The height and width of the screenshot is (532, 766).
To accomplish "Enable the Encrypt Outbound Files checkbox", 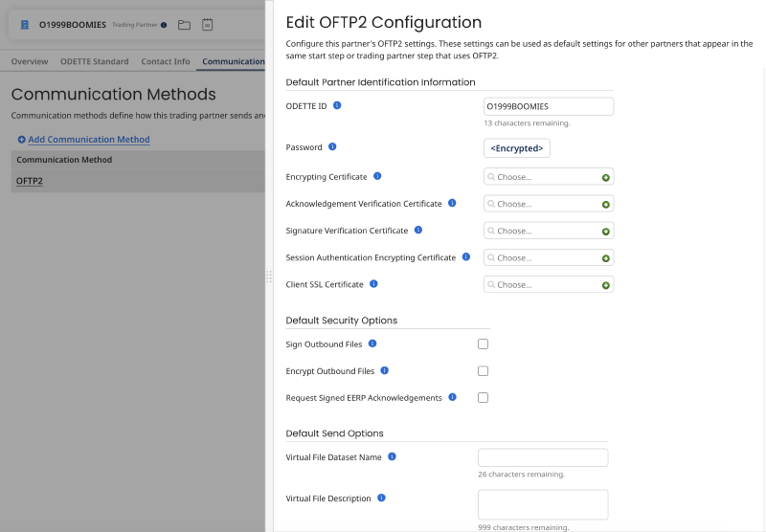I will click(484, 371).
